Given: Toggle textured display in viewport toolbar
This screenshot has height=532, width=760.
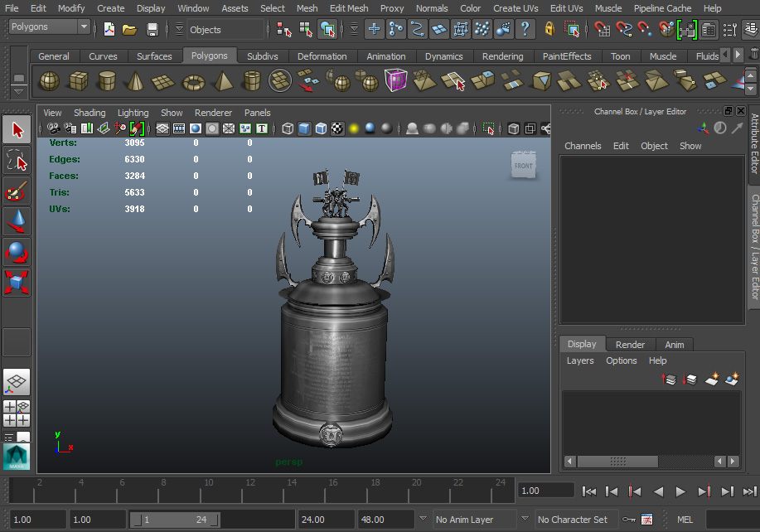Looking at the screenshot, I should 337,128.
